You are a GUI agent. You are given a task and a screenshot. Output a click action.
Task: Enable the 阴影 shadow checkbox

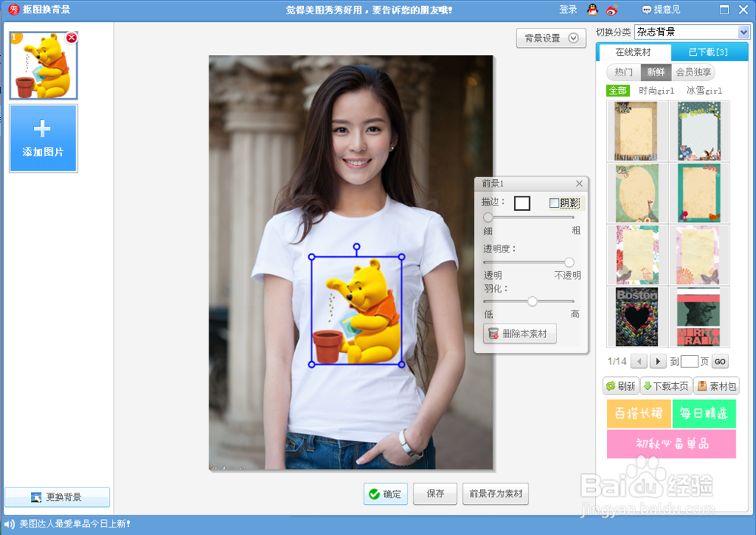click(554, 203)
